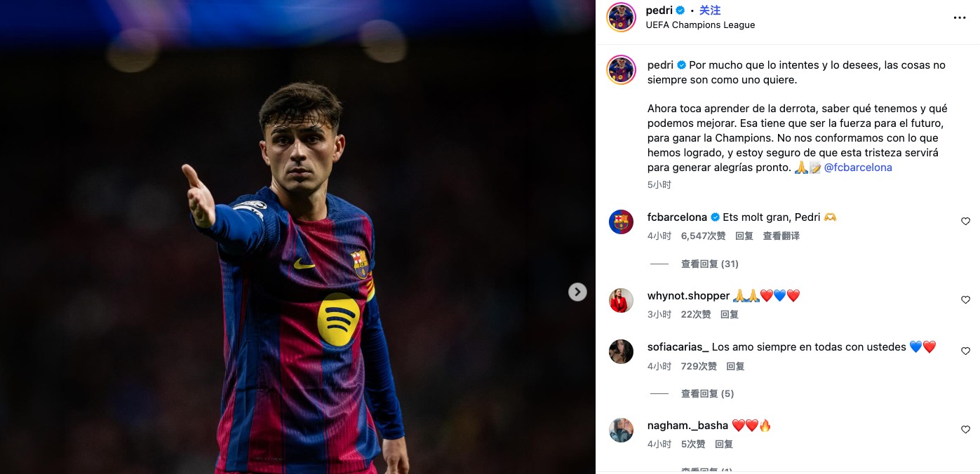Like whynot.shopper's comment with the heart

[965, 300]
